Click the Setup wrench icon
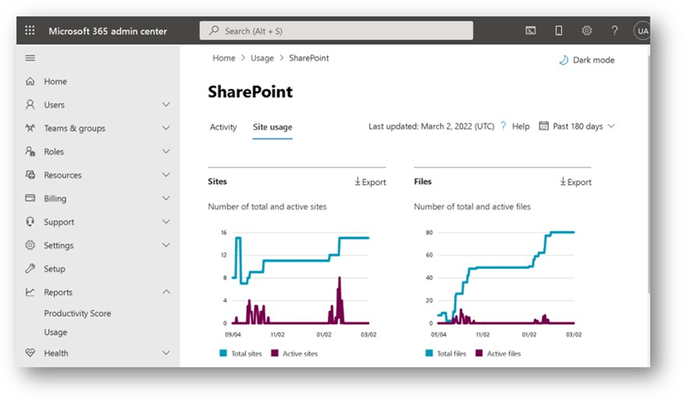This screenshot has width=683, height=400. (x=30, y=268)
